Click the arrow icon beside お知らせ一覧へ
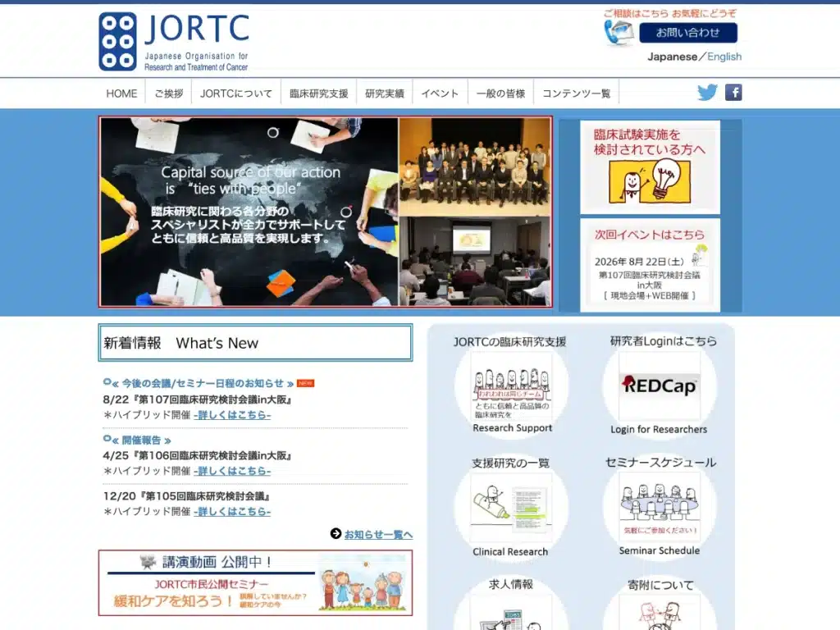Image resolution: width=840 pixels, height=630 pixels. pyautogui.click(x=336, y=533)
